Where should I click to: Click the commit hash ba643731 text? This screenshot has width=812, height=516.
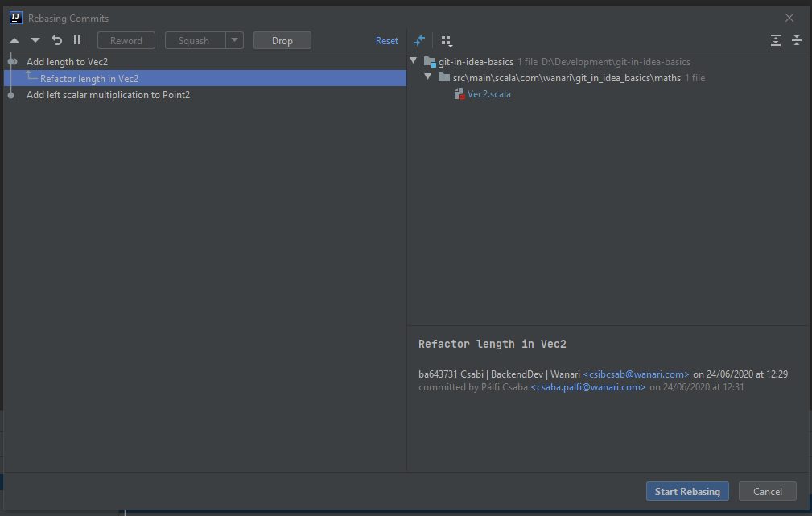click(x=437, y=374)
